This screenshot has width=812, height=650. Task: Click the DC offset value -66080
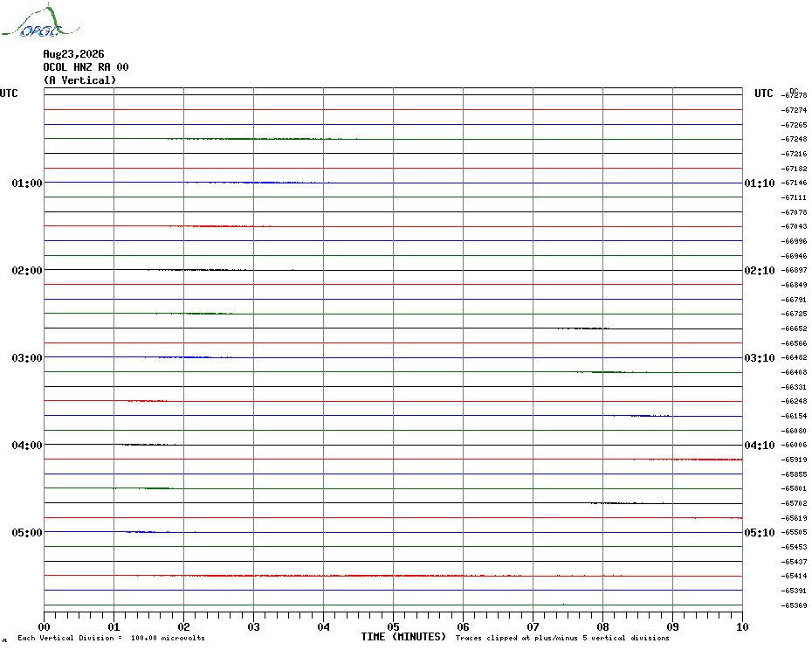[794, 431]
